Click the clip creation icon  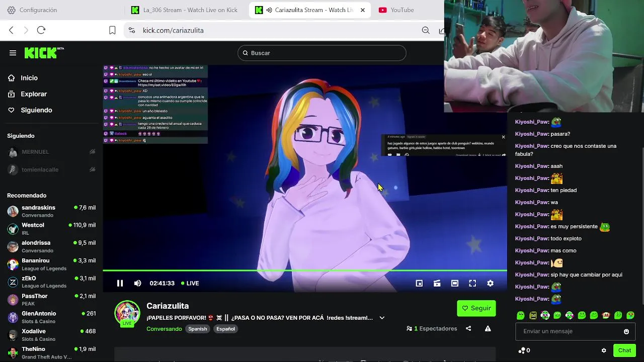pos(437,283)
